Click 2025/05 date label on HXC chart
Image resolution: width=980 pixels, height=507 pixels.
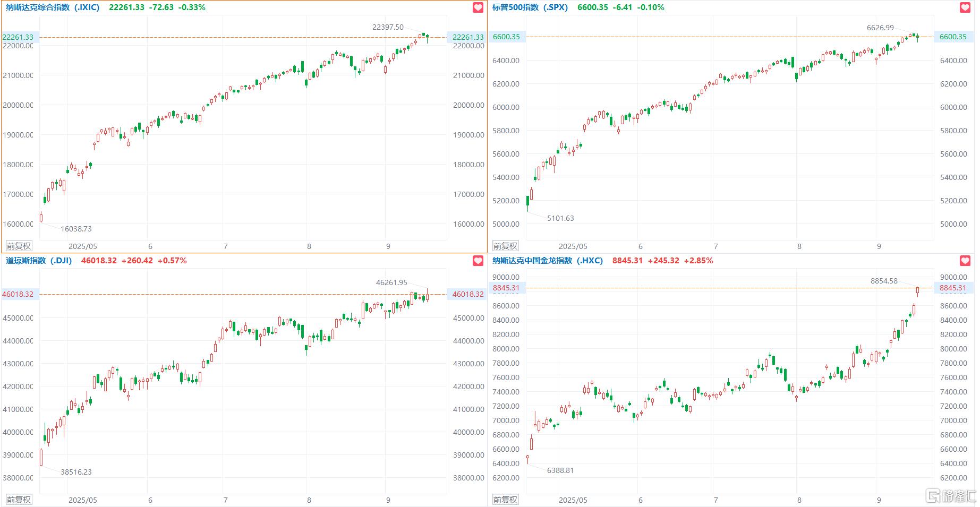pos(573,500)
